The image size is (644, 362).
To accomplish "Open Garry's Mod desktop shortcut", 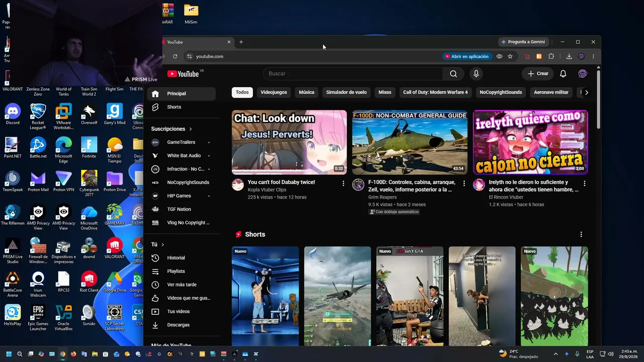I will (x=114, y=115).
